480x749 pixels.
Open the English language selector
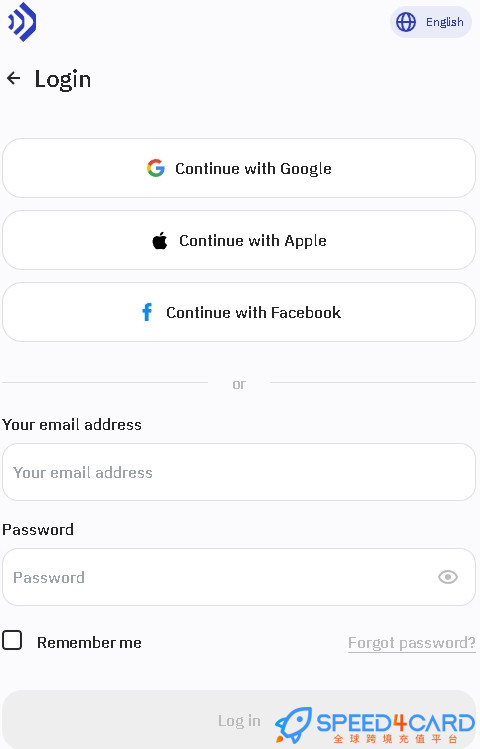tap(431, 22)
